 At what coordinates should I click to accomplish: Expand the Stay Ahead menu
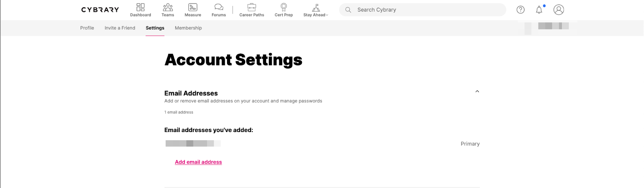point(316,10)
